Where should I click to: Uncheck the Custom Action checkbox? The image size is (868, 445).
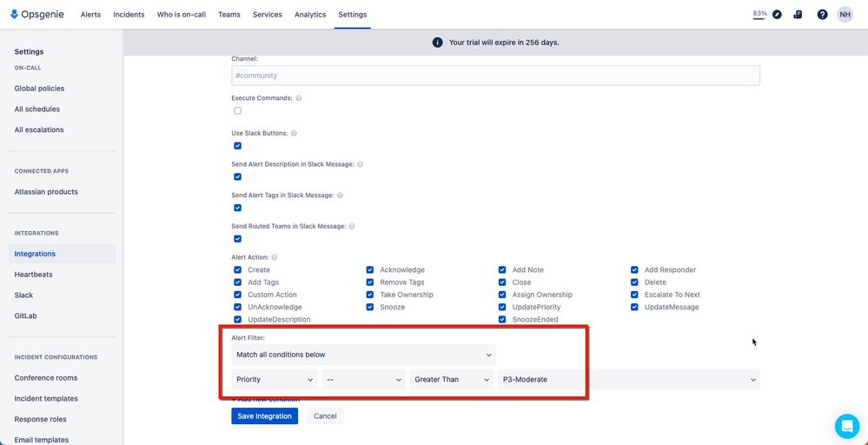point(237,295)
